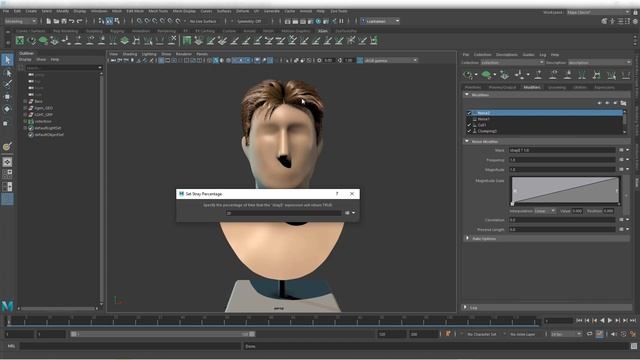Open expression editor icon beside Magnitude field

tap(621, 169)
